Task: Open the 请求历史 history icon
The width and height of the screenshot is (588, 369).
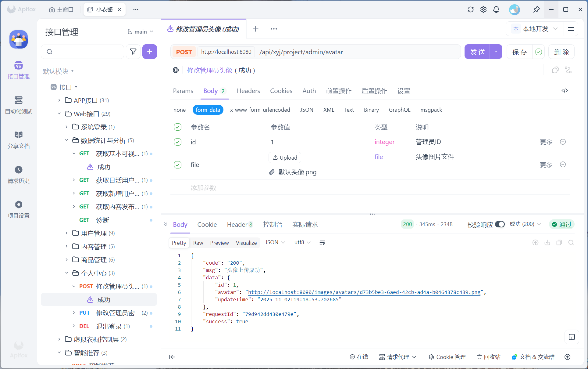Action: click(18, 174)
